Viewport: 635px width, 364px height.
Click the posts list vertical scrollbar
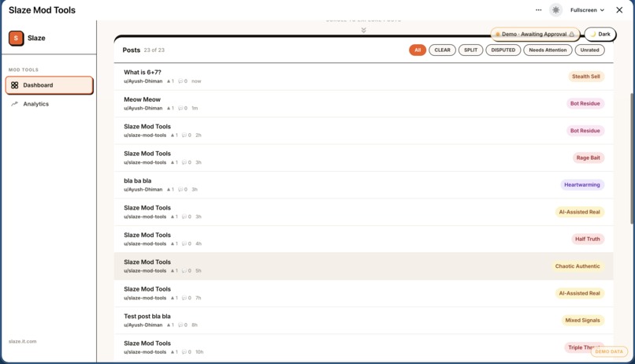click(632, 158)
